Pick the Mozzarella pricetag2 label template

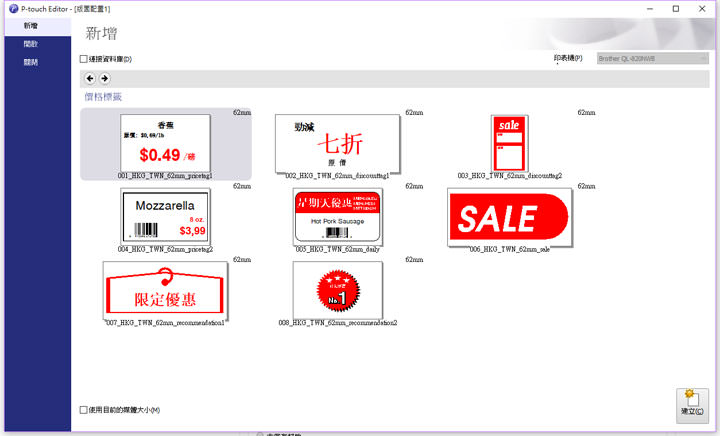point(166,216)
